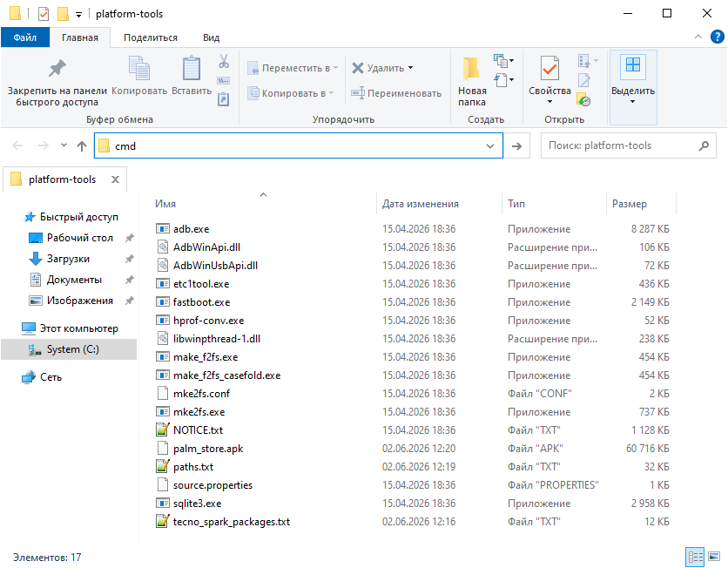Open the Свойства properties button

[x=549, y=80]
